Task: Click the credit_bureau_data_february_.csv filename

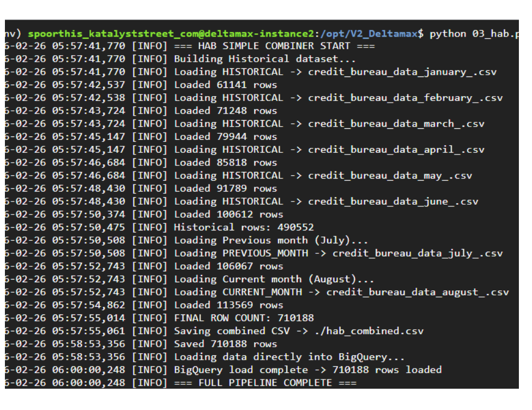Action: [x=405, y=98]
